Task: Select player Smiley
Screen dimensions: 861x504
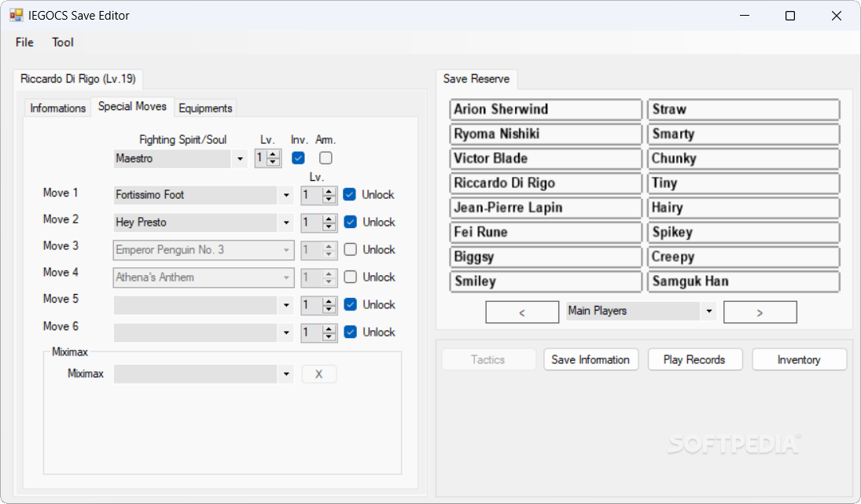Action: click(546, 281)
